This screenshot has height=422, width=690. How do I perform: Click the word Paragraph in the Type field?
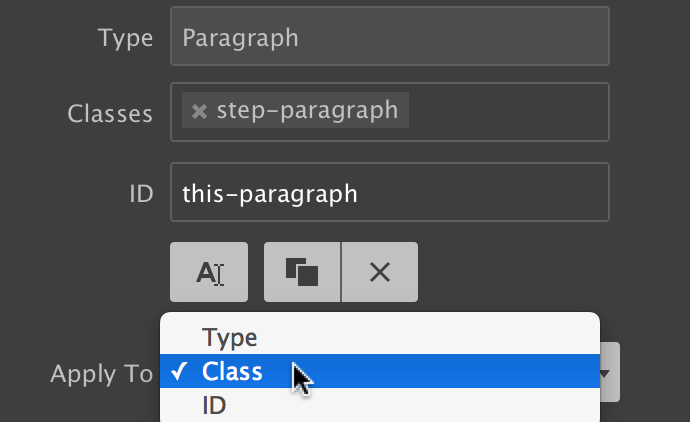click(240, 39)
